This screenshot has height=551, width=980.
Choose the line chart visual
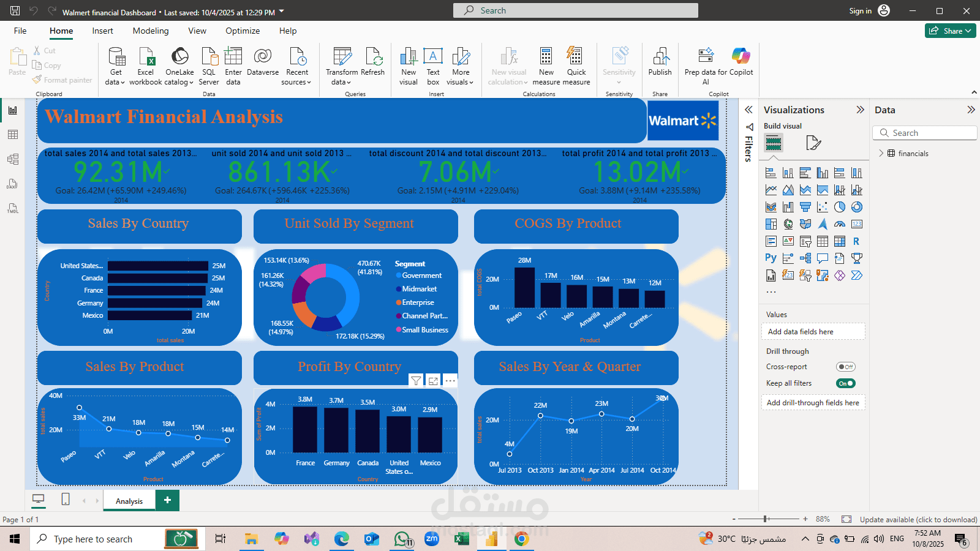point(771,190)
